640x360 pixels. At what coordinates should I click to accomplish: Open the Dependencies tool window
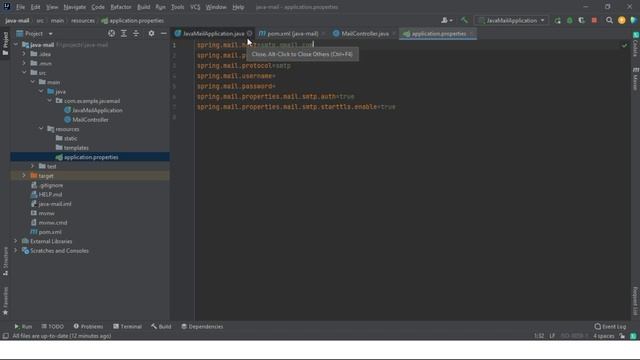(x=202, y=327)
